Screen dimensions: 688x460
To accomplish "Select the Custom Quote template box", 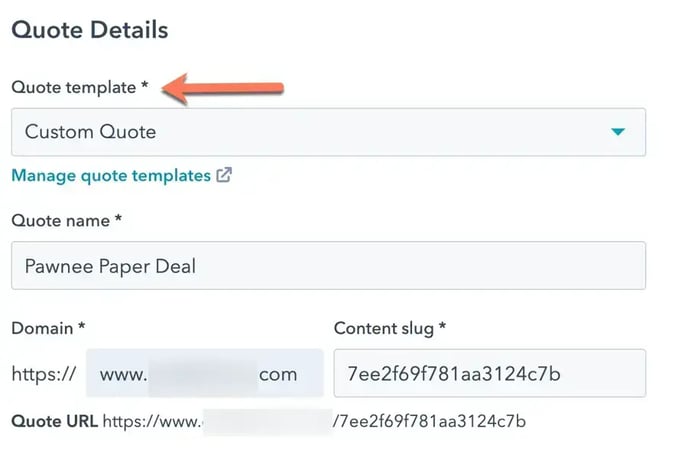I will coord(328,132).
